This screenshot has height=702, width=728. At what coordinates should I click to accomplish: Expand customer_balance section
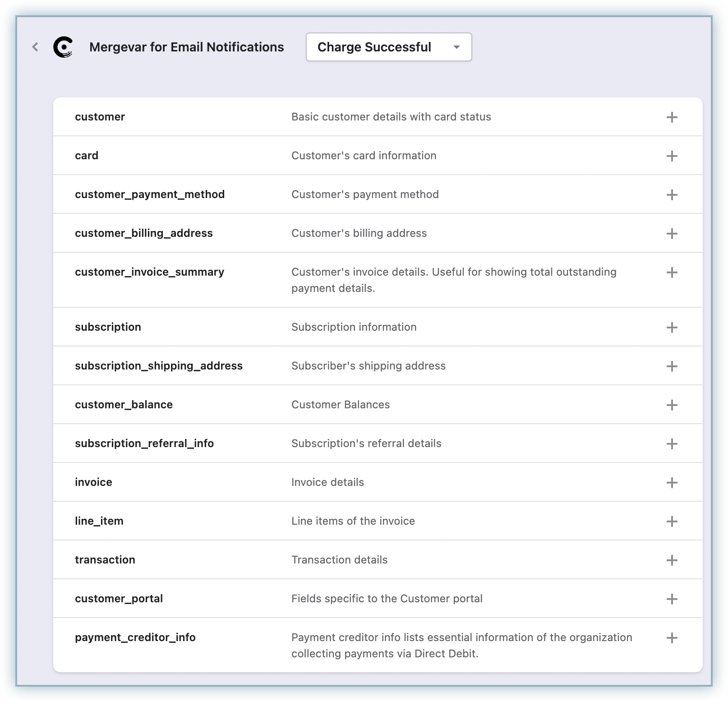672,405
